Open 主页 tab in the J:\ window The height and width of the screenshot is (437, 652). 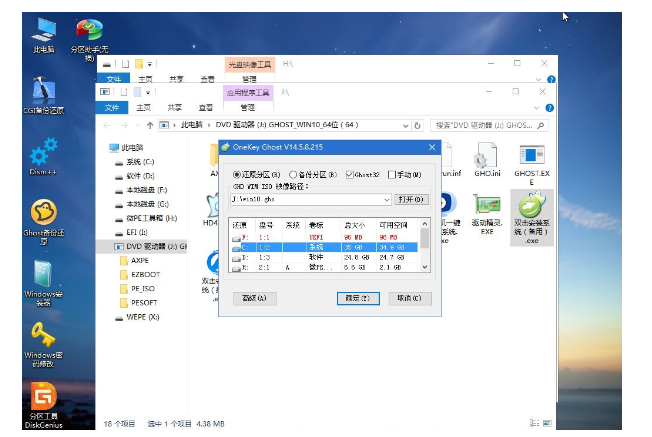[x=143, y=108]
